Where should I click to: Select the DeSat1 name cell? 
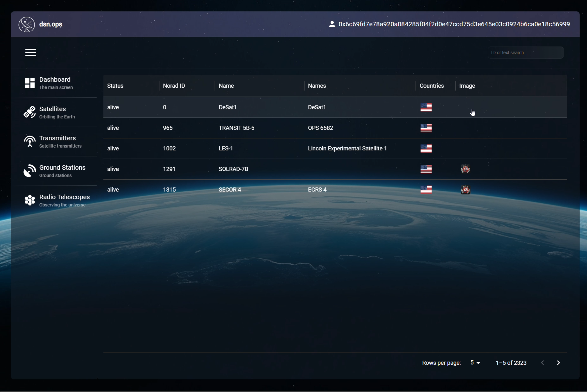pyautogui.click(x=227, y=107)
